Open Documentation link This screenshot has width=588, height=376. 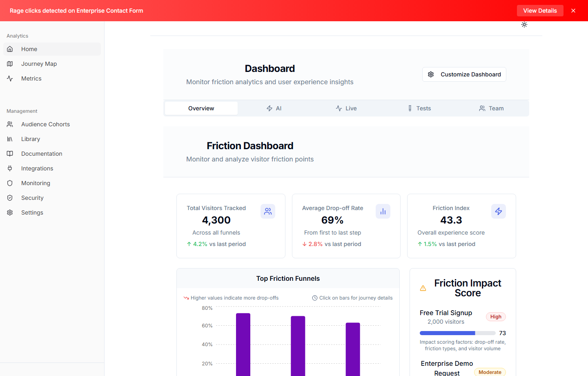52,154
